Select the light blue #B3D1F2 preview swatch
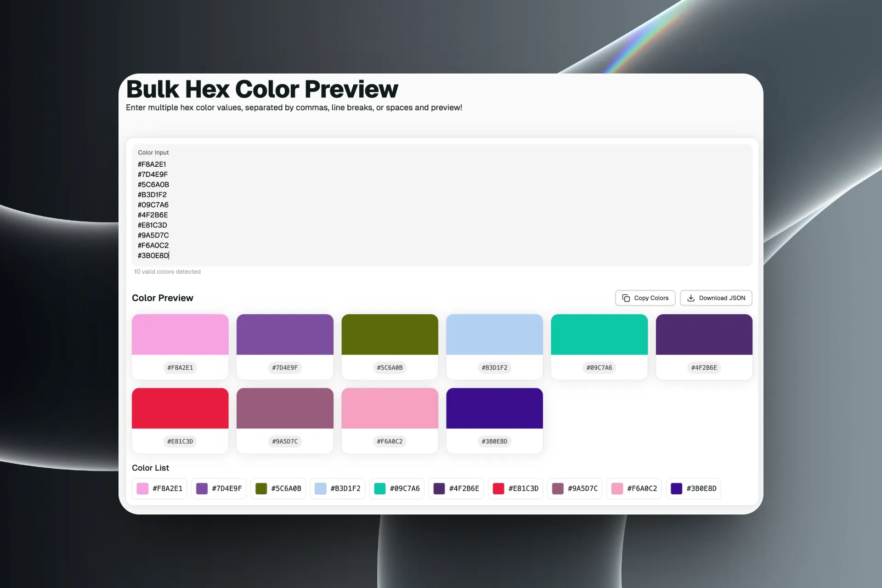 (x=494, y=334)
